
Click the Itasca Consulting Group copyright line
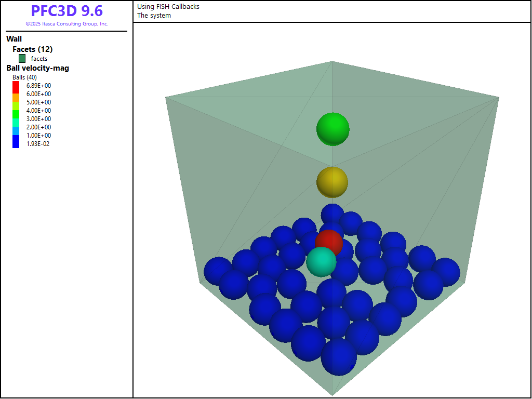click(x=66, y=24)
